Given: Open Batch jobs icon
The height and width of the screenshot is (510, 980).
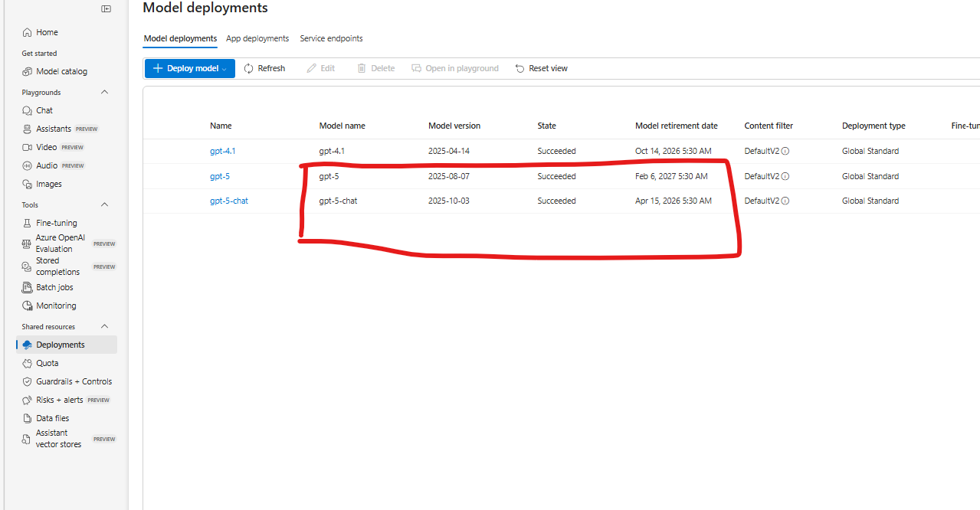Looking at the screenshot, I should coord(28,287).
